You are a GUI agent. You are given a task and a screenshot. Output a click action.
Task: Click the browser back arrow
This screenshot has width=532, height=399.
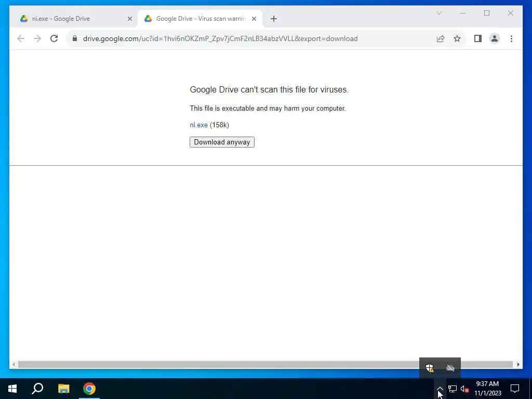coord(21,38)
